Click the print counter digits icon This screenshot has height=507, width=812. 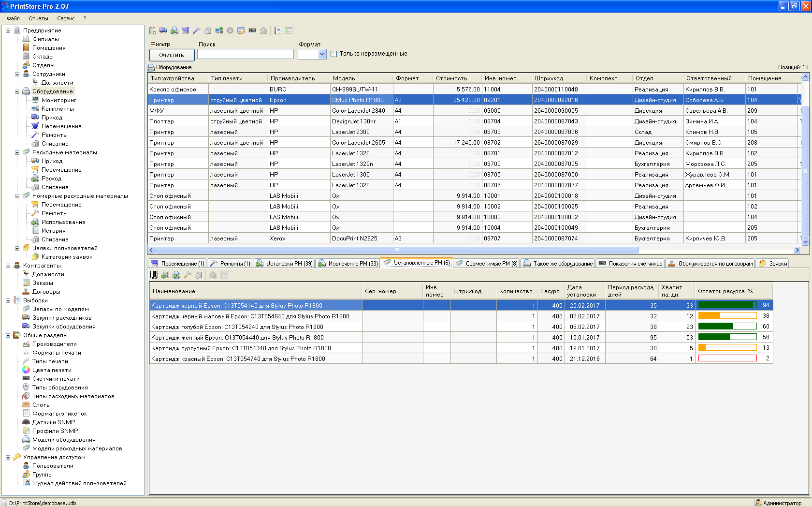(x=252, y=30)
